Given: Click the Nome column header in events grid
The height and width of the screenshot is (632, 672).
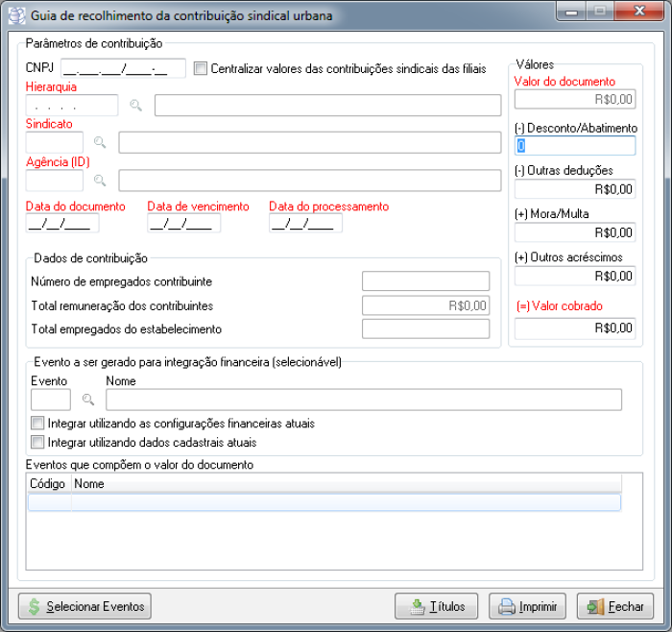Looking at the screenshot, I should coord(346,484).
